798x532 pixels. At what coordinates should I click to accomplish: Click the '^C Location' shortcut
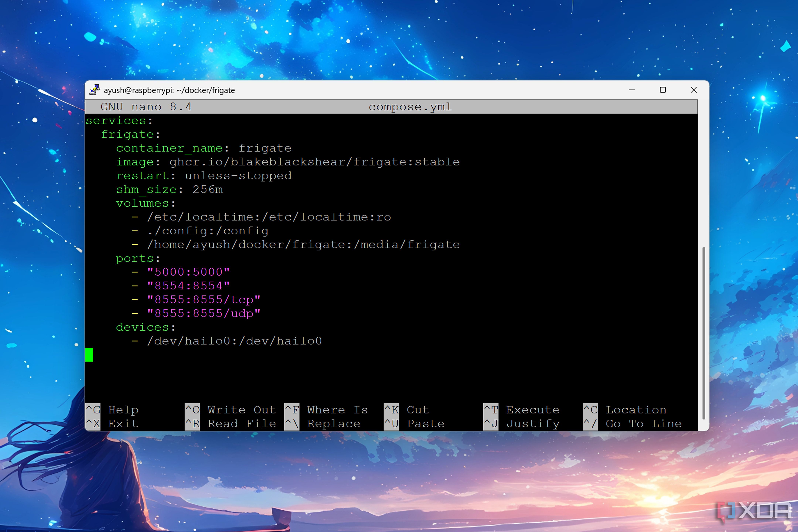625,410
